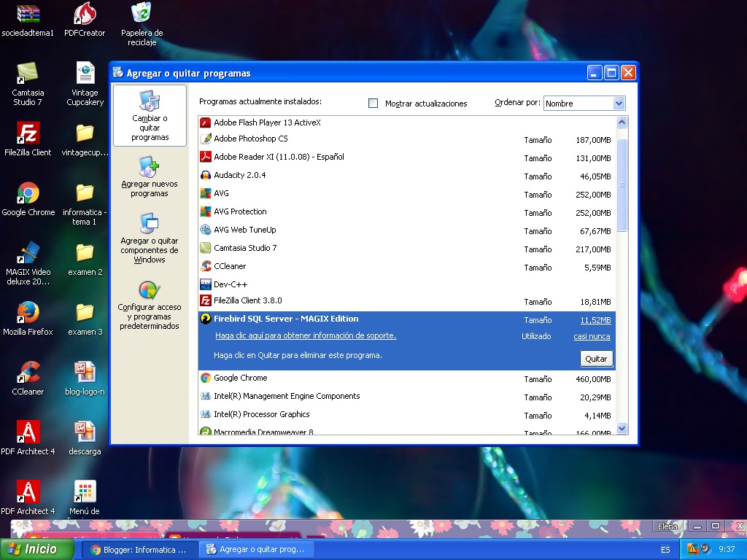Click the 11,52MB size link
Viewport: 747px width, 560px height.
[595, 321]
